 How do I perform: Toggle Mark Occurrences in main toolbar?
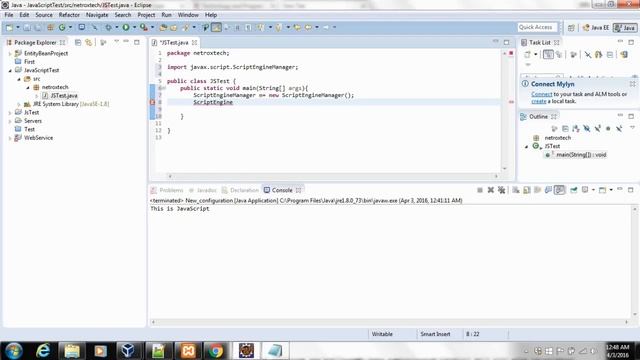click(216, 27)
